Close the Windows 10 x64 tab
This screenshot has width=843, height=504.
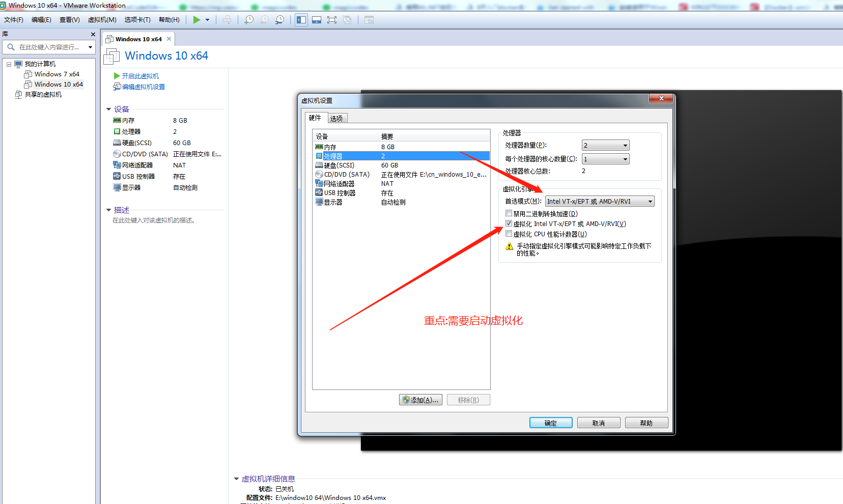[x=169, y=39]
